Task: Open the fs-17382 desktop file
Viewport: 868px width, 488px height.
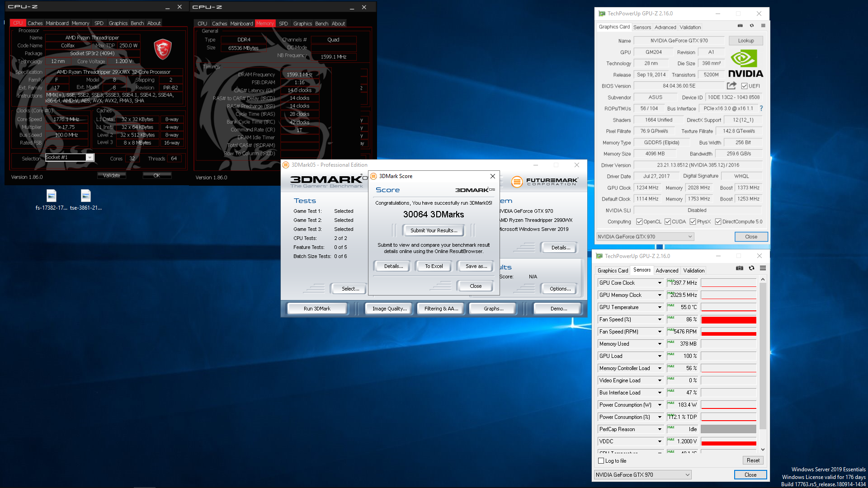Action: 51,200
